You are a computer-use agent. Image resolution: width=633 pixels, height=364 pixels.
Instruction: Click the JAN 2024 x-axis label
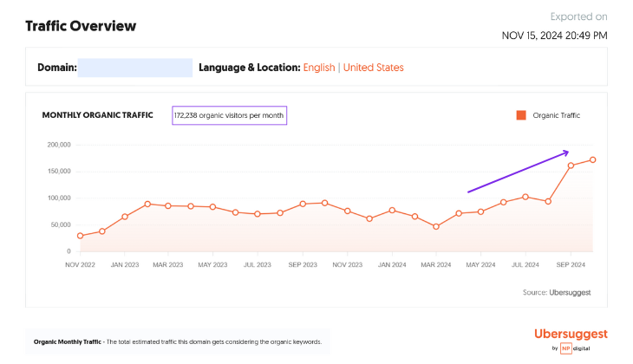pyautogui.click(x=392, y=264)
